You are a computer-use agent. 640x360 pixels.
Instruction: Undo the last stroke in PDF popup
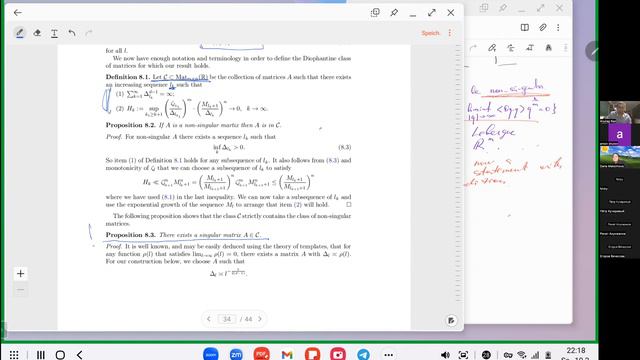tap(72, 33)
